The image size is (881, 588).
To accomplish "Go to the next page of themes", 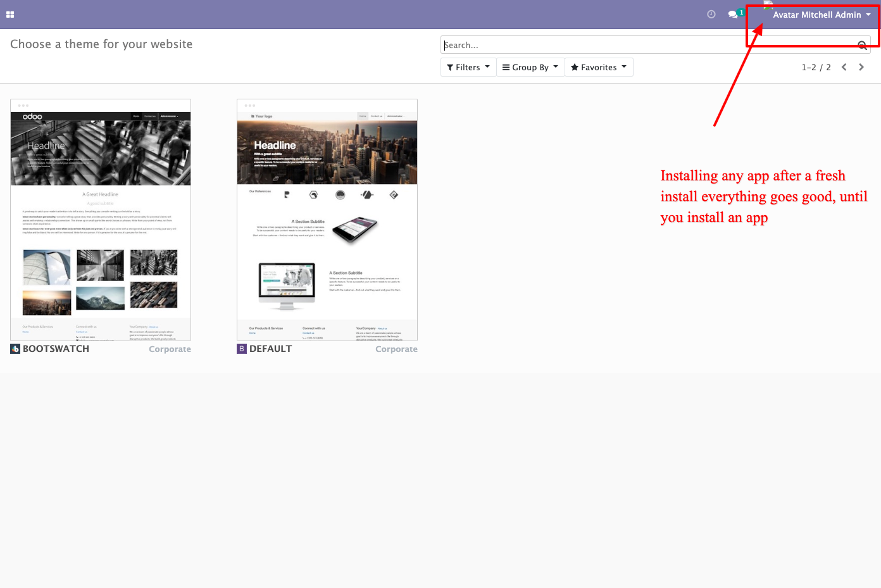I will click(861, 66).
